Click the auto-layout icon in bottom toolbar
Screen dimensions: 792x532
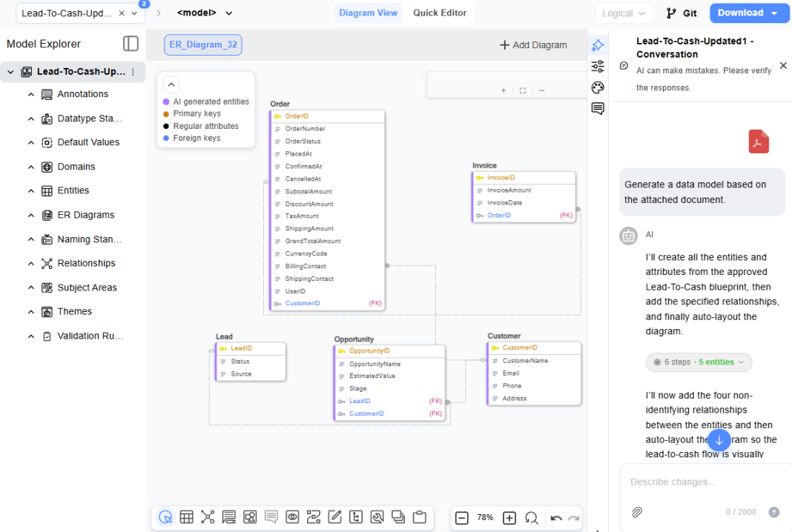point(314,517)
